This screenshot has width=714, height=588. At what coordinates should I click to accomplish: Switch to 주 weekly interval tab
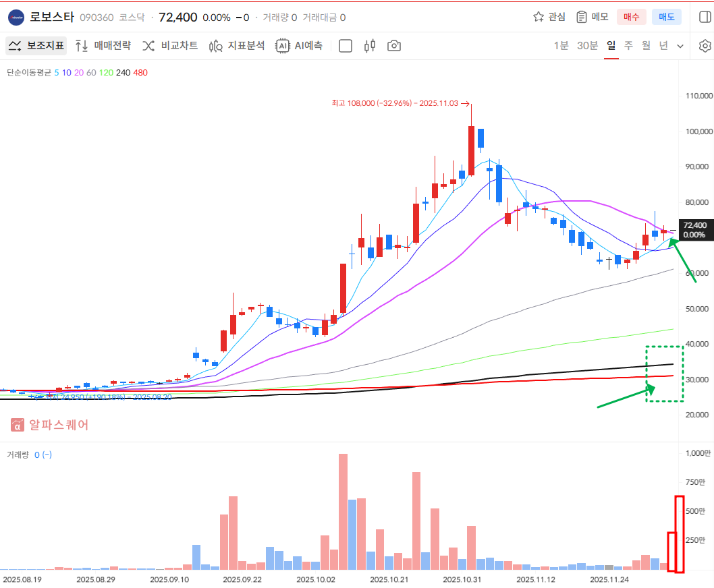pyautogui.click(x=628, y=46)
